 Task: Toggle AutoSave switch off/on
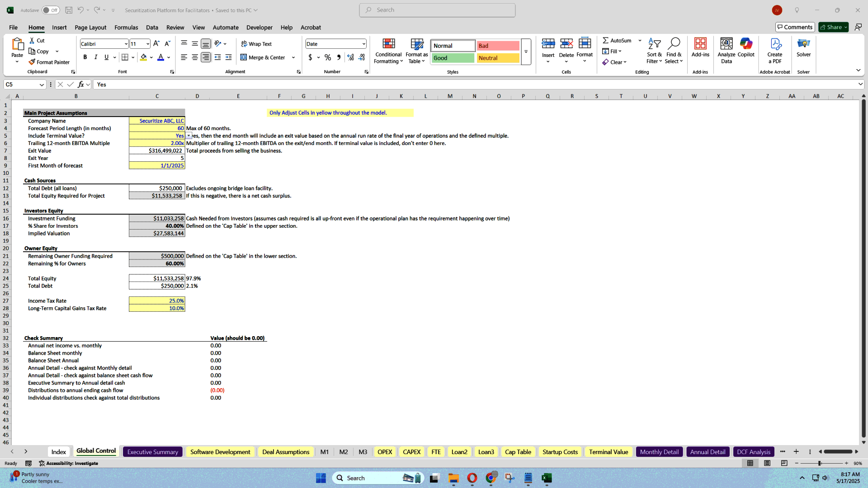pos(51,10)
